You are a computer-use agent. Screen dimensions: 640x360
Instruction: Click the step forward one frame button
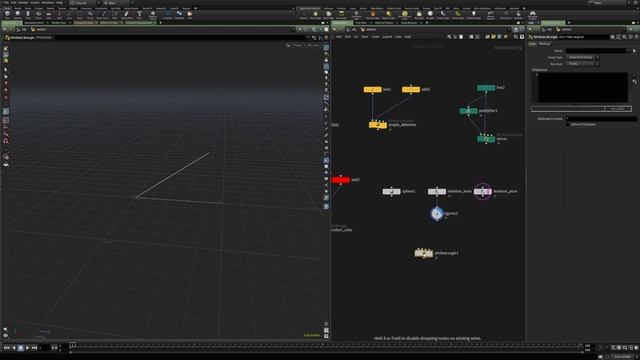(x=34, y=348)
